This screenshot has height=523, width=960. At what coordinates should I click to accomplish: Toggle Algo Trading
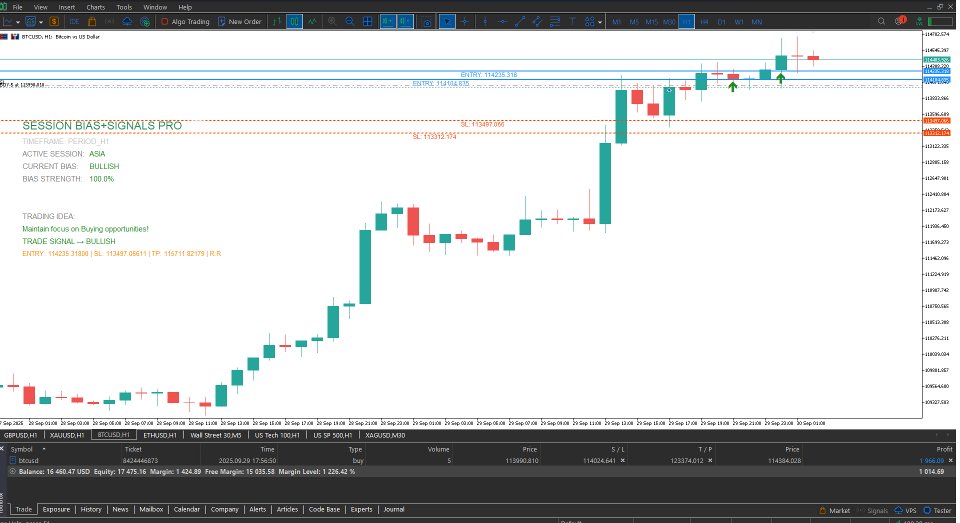click(x=185, y=21)
